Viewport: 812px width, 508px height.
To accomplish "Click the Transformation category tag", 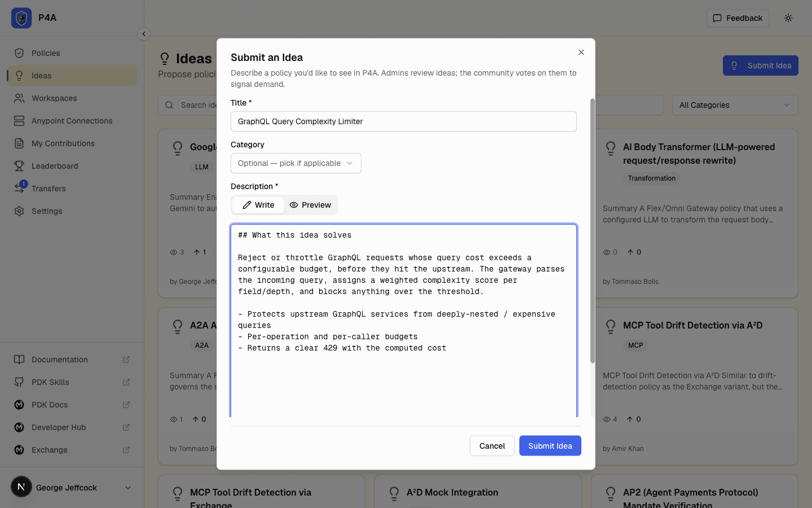I will point(652,178).
